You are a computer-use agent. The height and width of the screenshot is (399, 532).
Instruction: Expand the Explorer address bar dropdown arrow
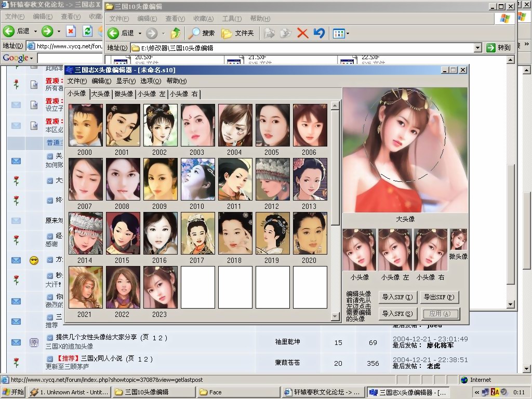click(478, 48)
